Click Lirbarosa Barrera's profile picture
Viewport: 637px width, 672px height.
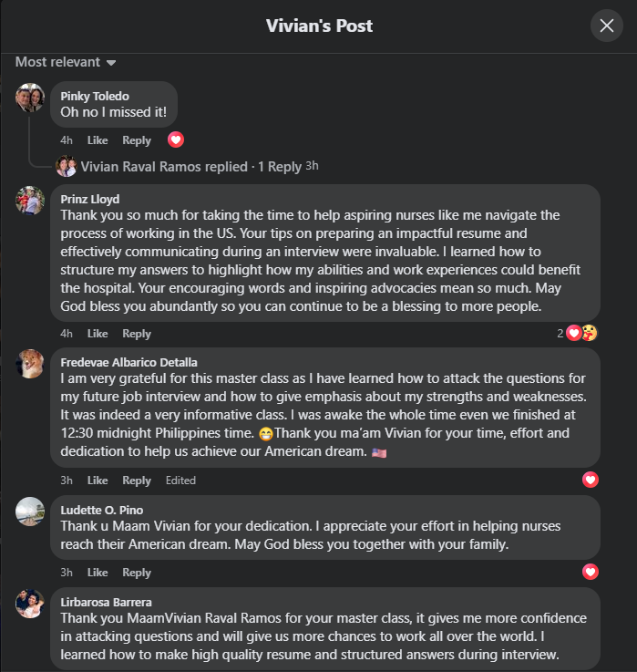click(x=30, y=604)
